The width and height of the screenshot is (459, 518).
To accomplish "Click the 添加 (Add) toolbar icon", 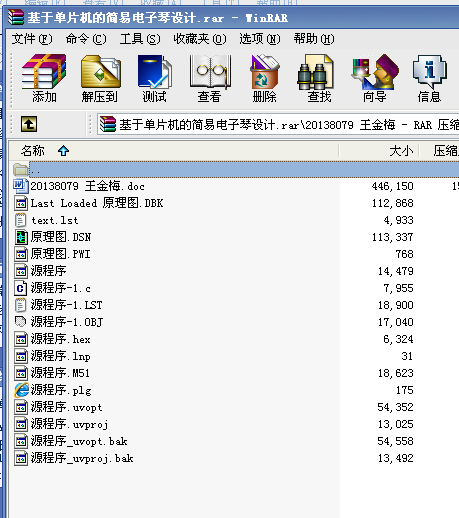I will pos(44,79).
